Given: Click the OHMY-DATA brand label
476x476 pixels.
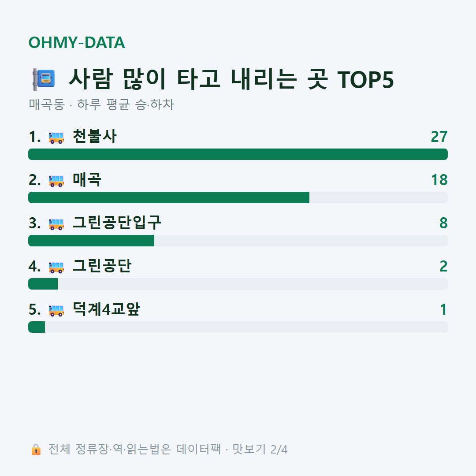Looking at the screenshot, I should click(x=77, y=42).
